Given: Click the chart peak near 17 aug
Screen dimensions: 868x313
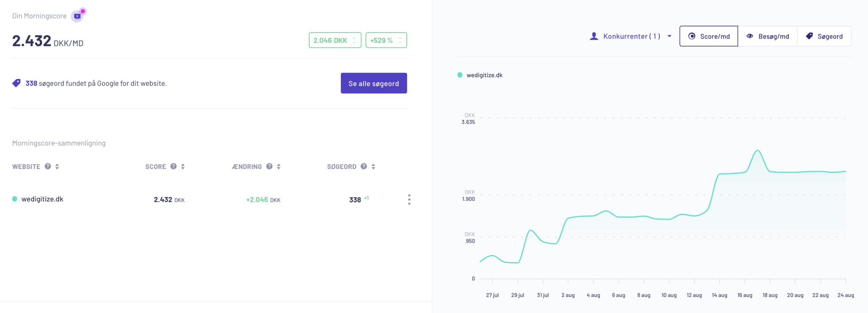Looking at the screenshot, I should [x=757, y=151].
